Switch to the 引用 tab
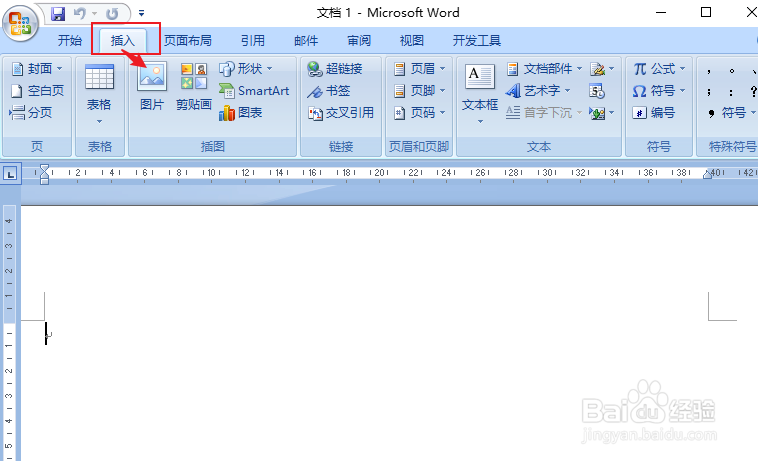The height and width of the screenshot is (461, 758). tap(253, 41)
